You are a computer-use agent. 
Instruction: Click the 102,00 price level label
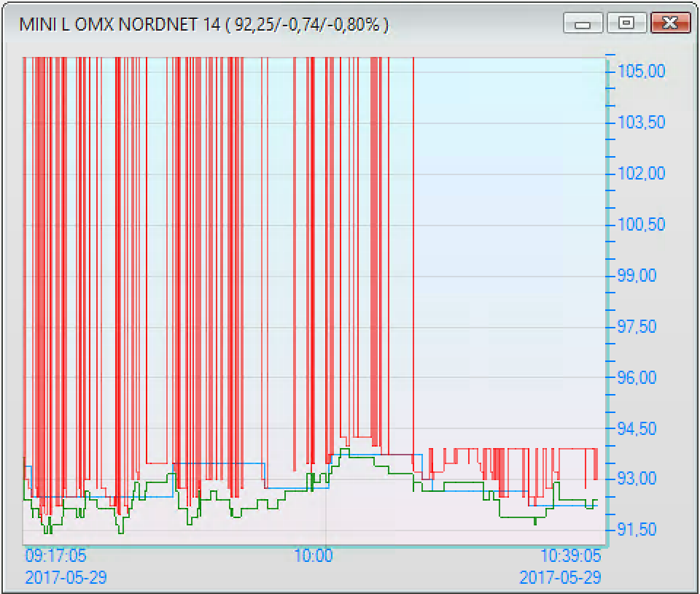641,174
